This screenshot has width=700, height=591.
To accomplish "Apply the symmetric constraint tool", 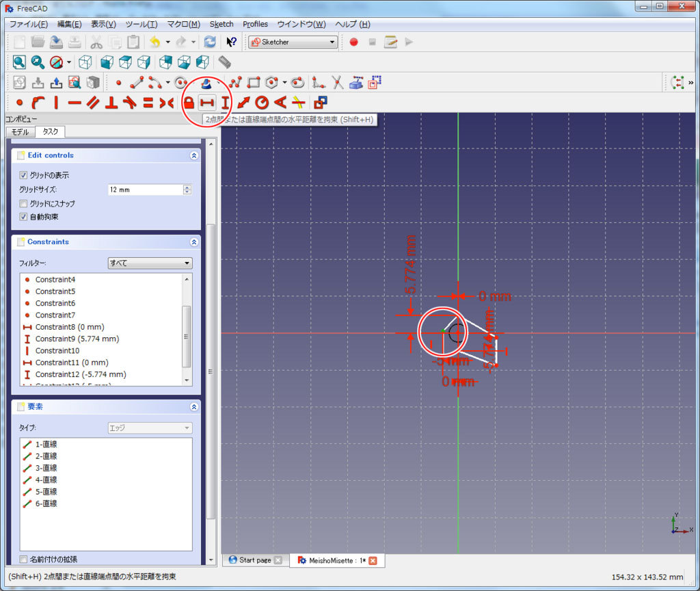I will click(167, 103).
